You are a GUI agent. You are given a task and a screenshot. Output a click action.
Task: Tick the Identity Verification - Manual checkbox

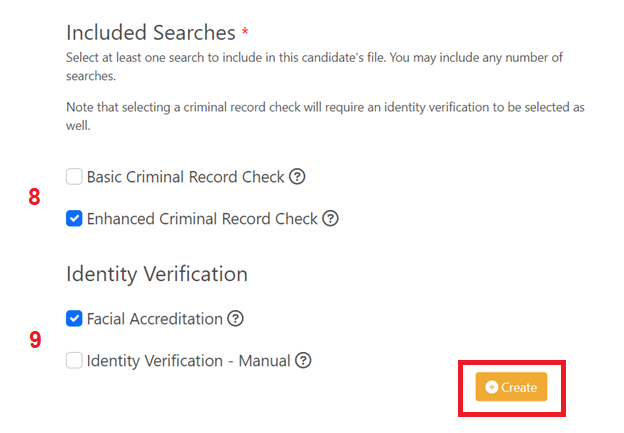tap(74, 360)
